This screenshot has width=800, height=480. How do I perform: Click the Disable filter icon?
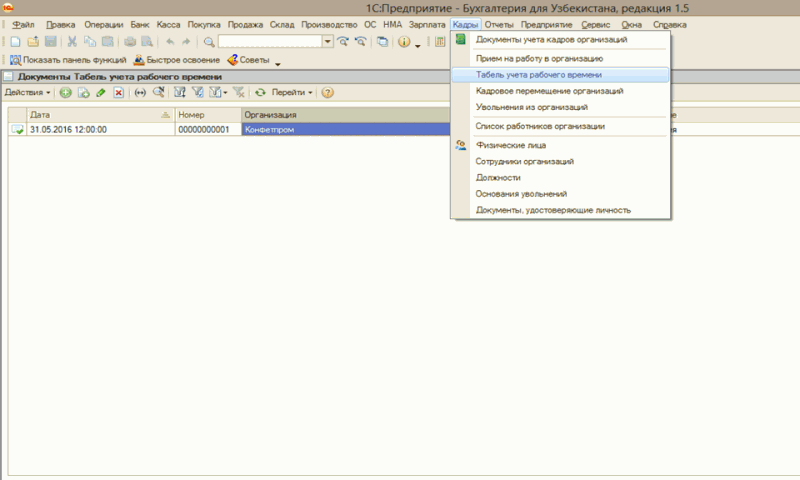click(237, 92)
